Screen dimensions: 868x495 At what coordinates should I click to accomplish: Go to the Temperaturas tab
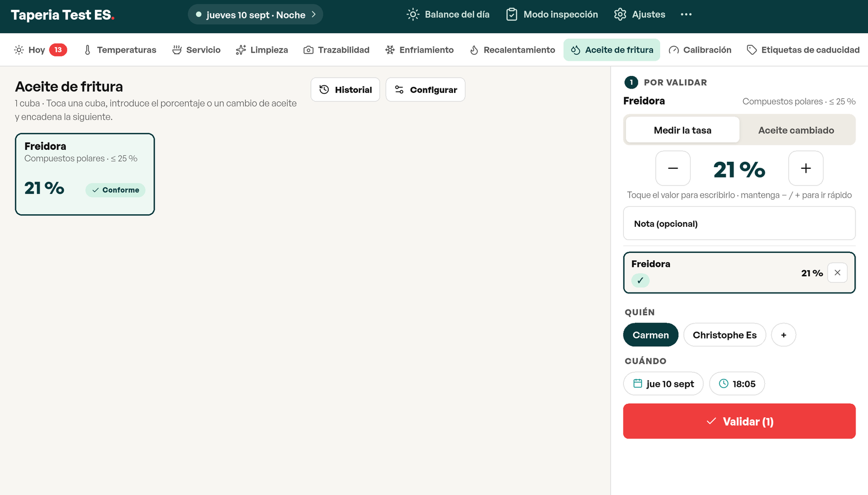tap(120, 50)
